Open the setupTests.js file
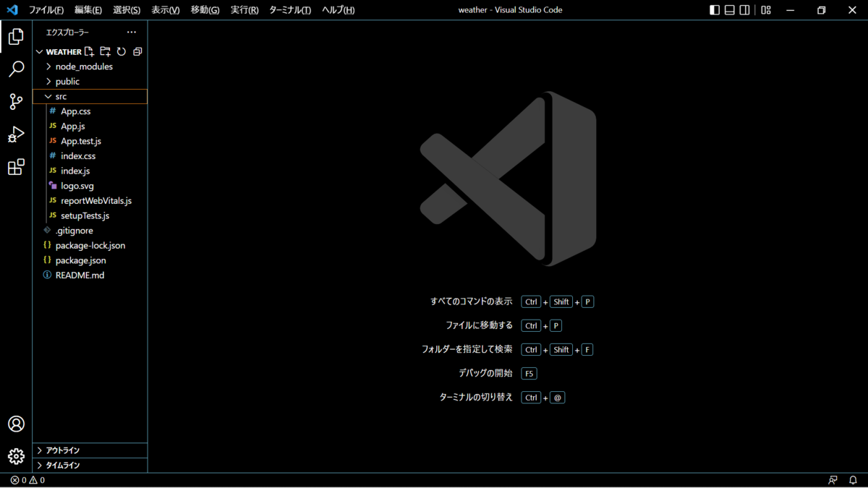This screenshot has width=868, height=488. click(x=90, y=215)
